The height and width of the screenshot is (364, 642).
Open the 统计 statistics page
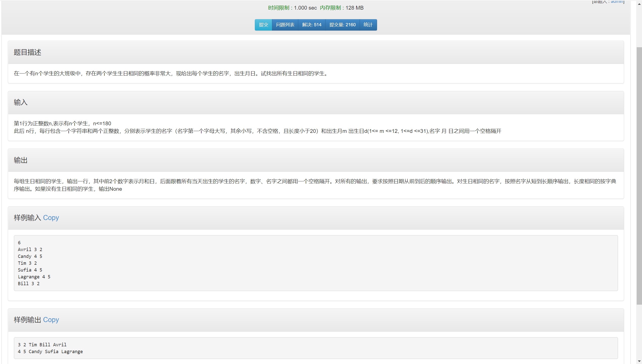368,25
